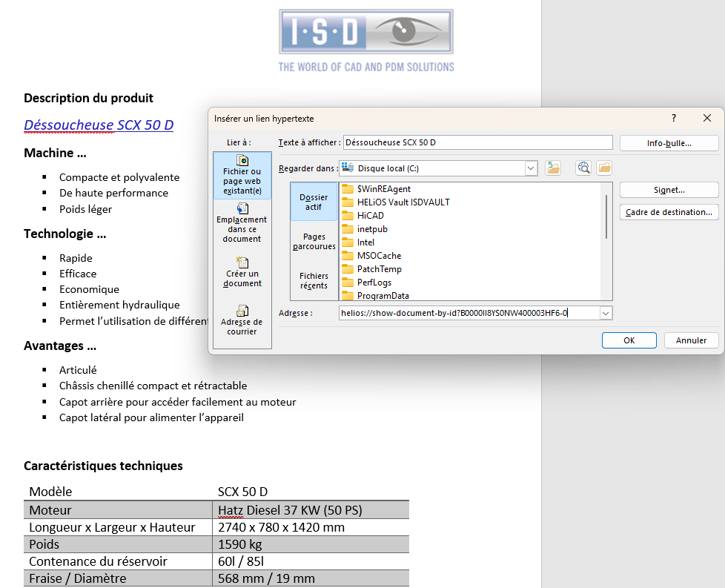Select the 'HELiOS Vault ISDVAULT' folder
725x588 pixels.
pos(396,202)
